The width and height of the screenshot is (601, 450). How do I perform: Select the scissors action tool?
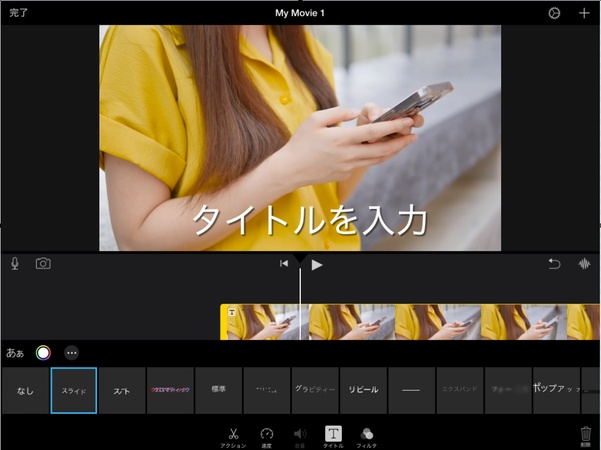[x=233, y=436]
